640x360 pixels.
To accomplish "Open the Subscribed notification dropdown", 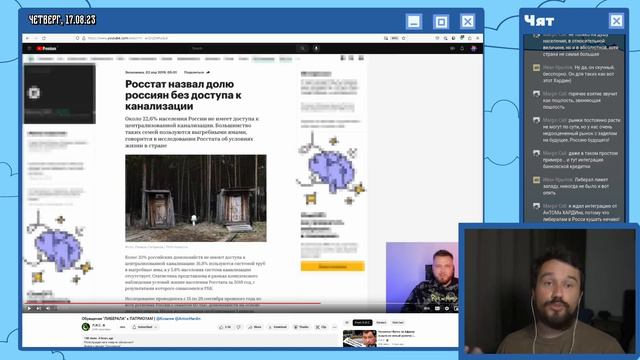I will (145, 327).
